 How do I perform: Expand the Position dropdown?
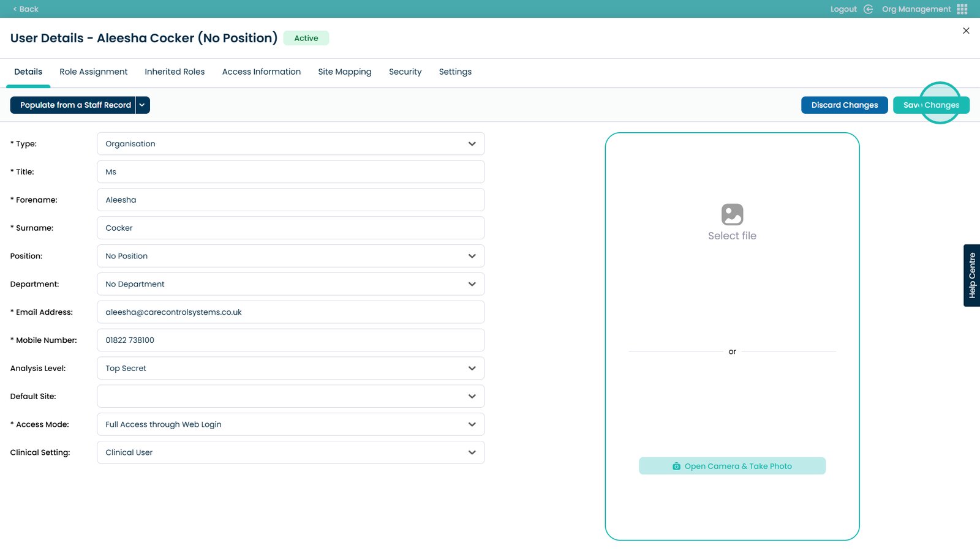pyautogui.click(x=290, y=256)
